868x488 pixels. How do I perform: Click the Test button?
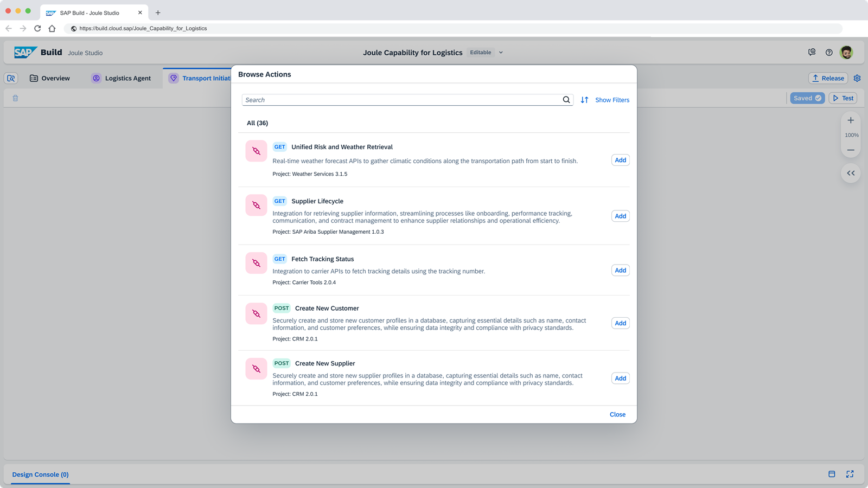[843, 98]
